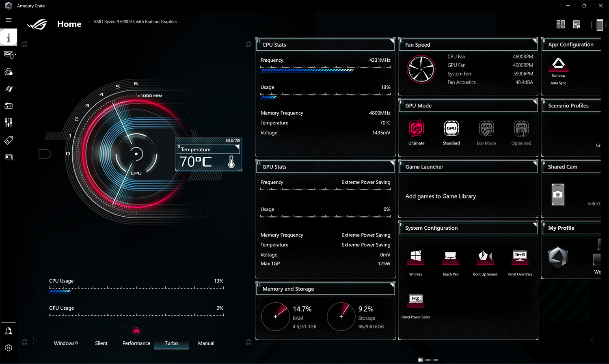Image resolution: width=609 pixels, height=364 pixels.
Task: Open the Devices keyboard icon in sidebar
Action: tap(9, 54)
